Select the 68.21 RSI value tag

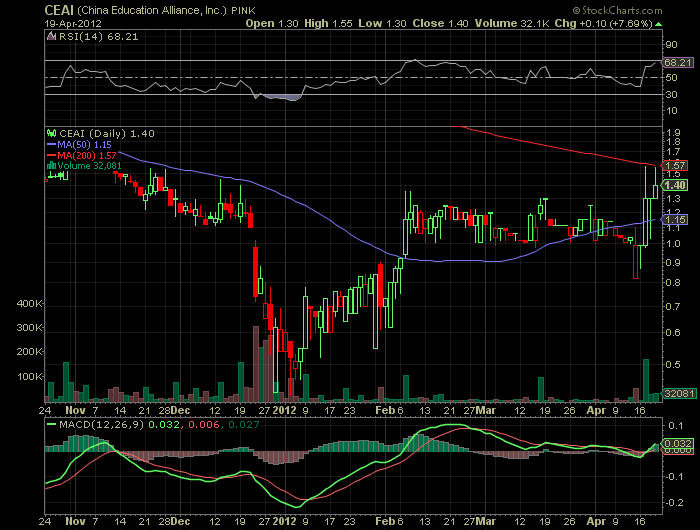tap(677, 63)
